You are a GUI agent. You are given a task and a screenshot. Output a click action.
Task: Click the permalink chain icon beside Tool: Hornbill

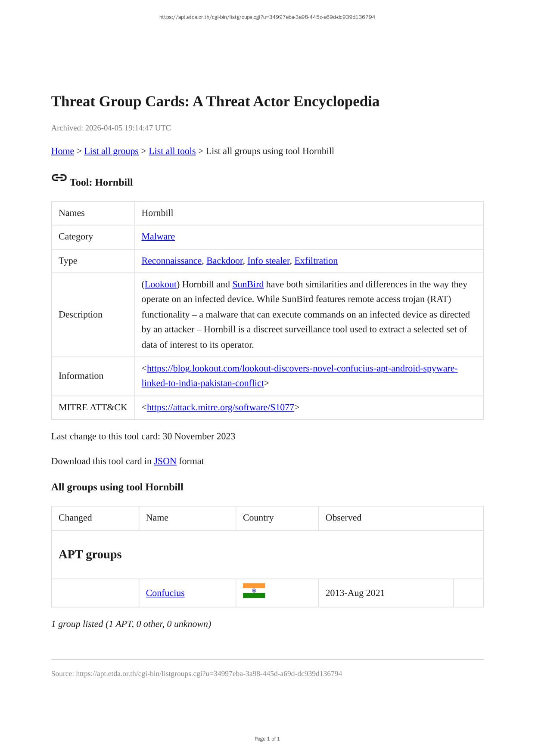59,178
